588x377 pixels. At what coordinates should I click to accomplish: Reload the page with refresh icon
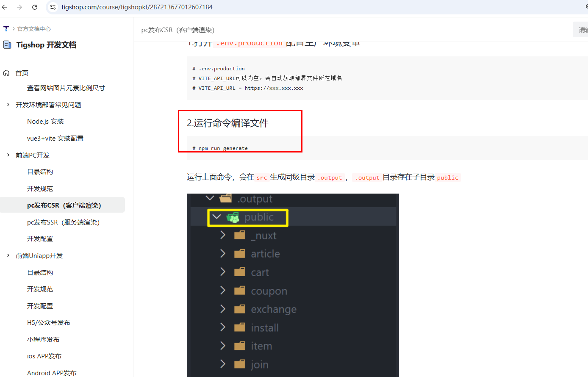pyautogui.click(x=35, y=7)
